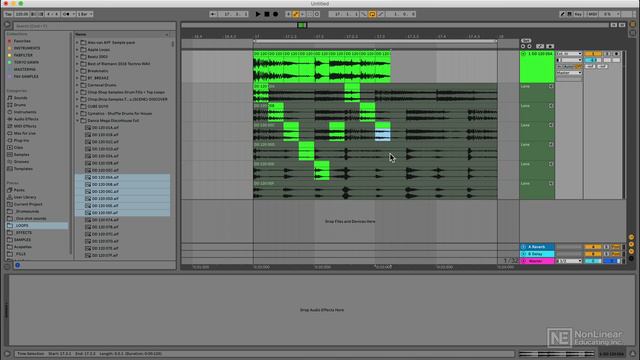The height and width of the screenshot is (360, 640).
Task: Open the Ext. In input dropdown
Action: point(569,54)
